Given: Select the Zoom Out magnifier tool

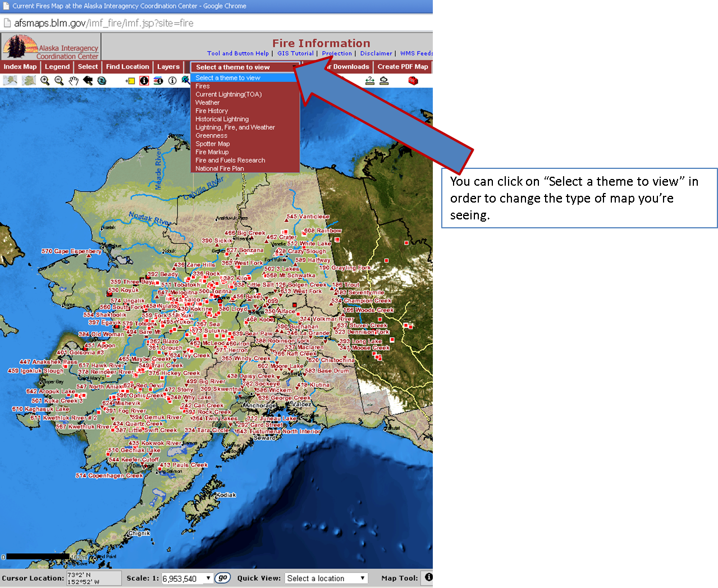Looking at the screenshot, I should click(59, 81).
